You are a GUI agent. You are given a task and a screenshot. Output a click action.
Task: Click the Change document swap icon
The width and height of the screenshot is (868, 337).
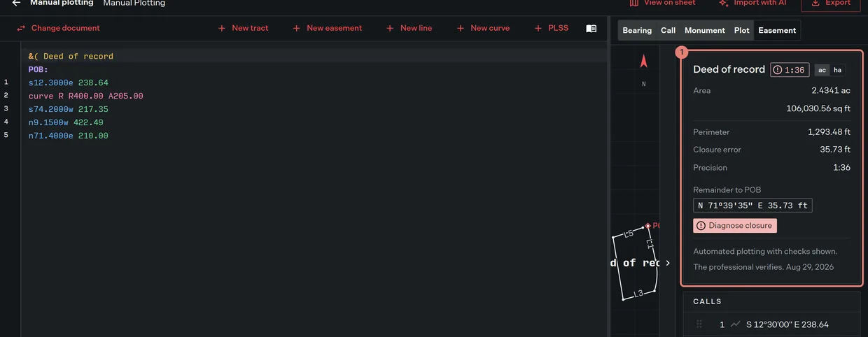(x=21, y=29)
